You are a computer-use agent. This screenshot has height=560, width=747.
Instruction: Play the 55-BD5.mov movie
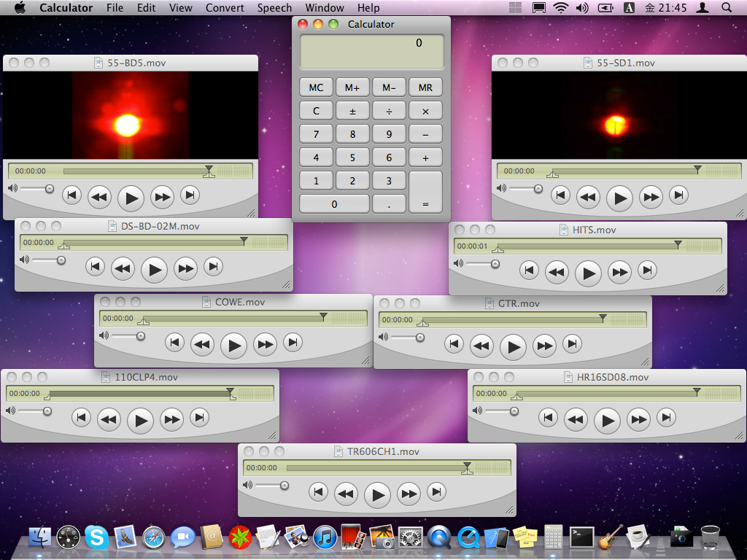tap(131, 197)
